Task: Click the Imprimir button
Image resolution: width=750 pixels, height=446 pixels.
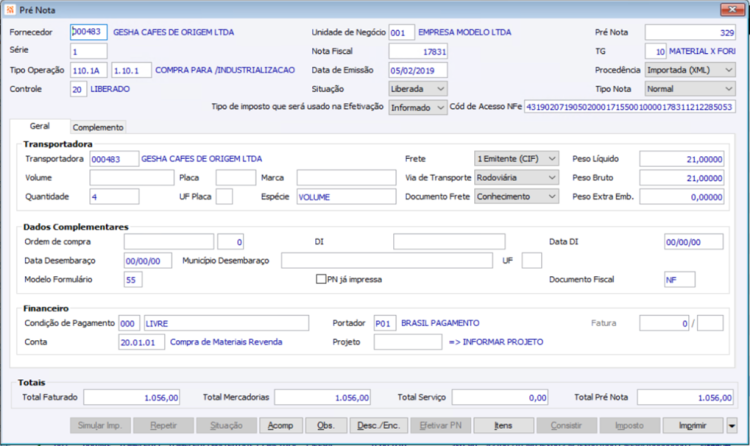Action: coord(693,425)
